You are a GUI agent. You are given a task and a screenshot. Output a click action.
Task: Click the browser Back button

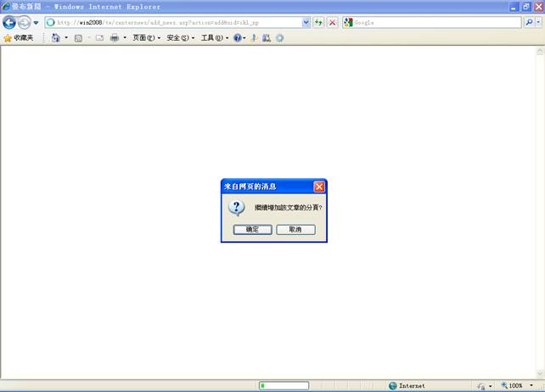point(9,23)
